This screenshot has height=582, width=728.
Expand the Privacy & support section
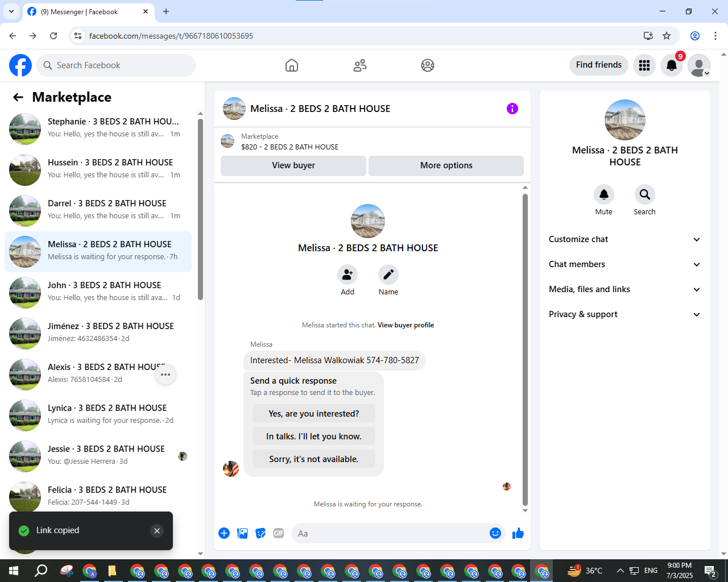click(625, 314)
